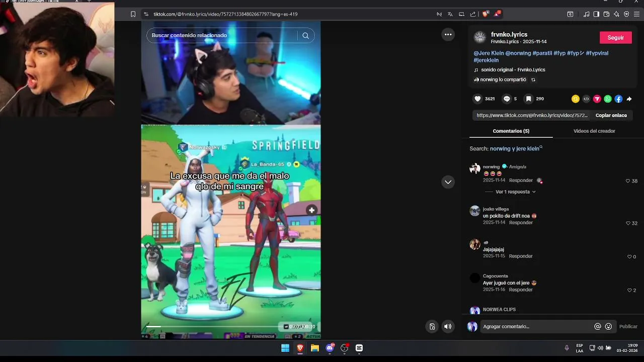Open the @Jere Klein mention link

pyautogui.click(x=488, y=53)
